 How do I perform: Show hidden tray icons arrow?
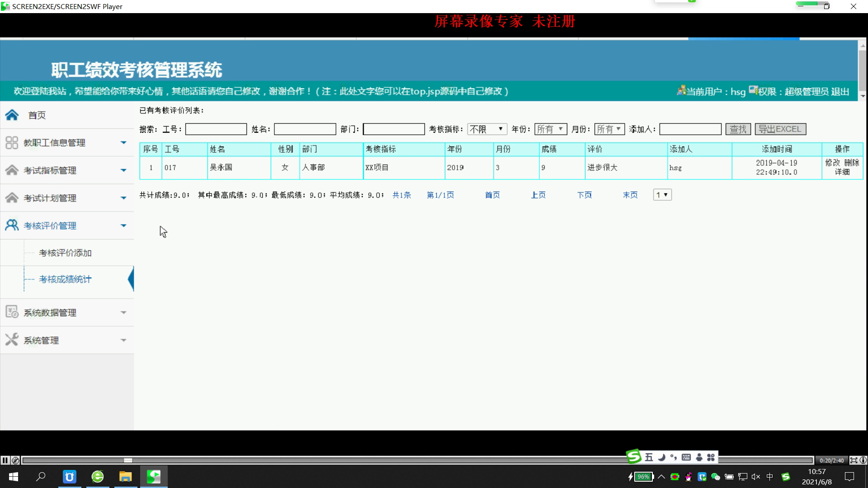click(x=661, y=477)
